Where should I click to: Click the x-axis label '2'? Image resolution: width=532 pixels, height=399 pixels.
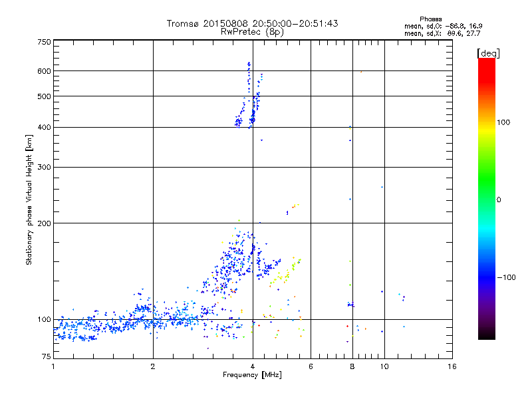click(153, 366)
